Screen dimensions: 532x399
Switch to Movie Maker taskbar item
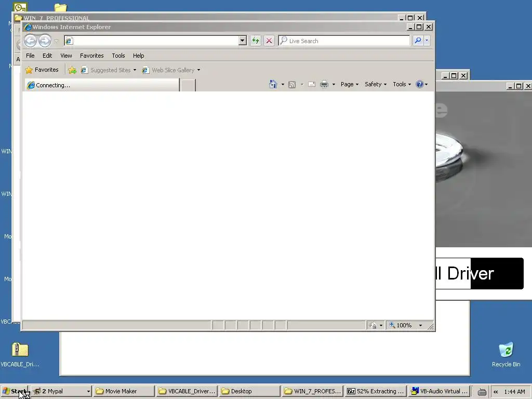(124, 391)
